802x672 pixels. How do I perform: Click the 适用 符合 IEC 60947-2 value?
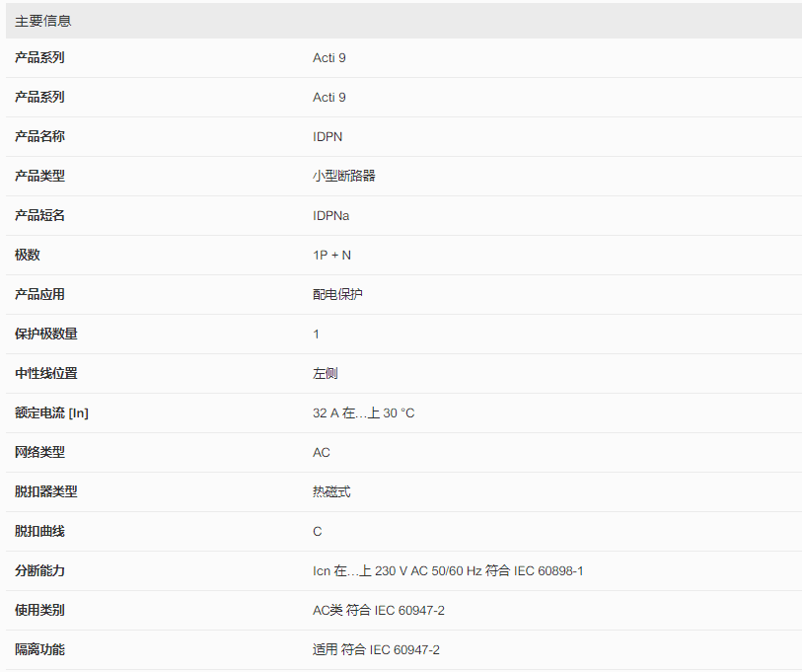tap(376, 649)
